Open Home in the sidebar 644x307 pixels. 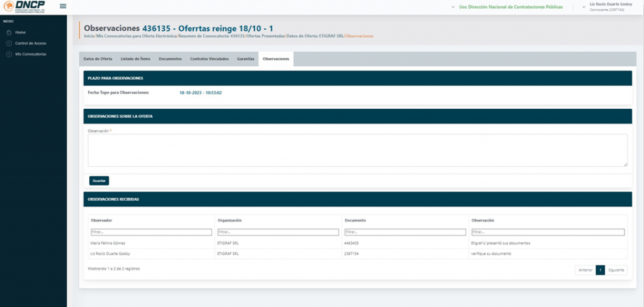click(20, 33)
